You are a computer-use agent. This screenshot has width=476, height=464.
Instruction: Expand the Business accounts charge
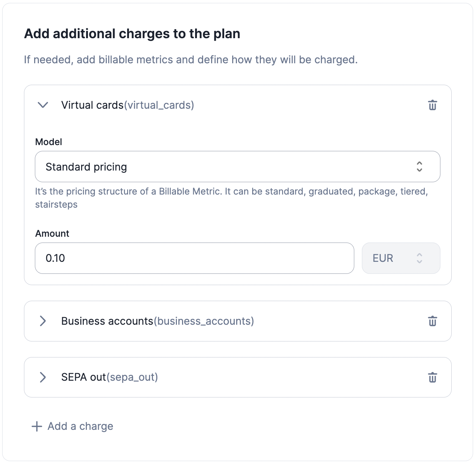coord(43,321)
